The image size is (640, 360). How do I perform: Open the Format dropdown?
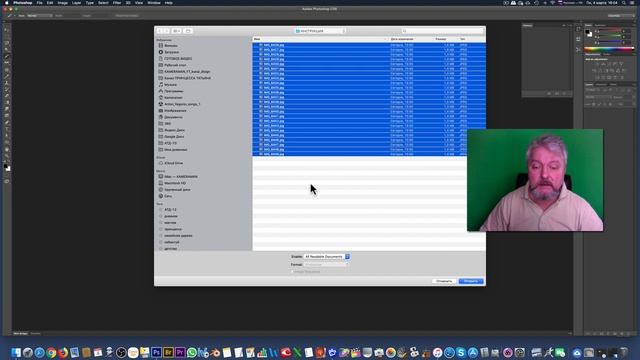click(327, 264)
